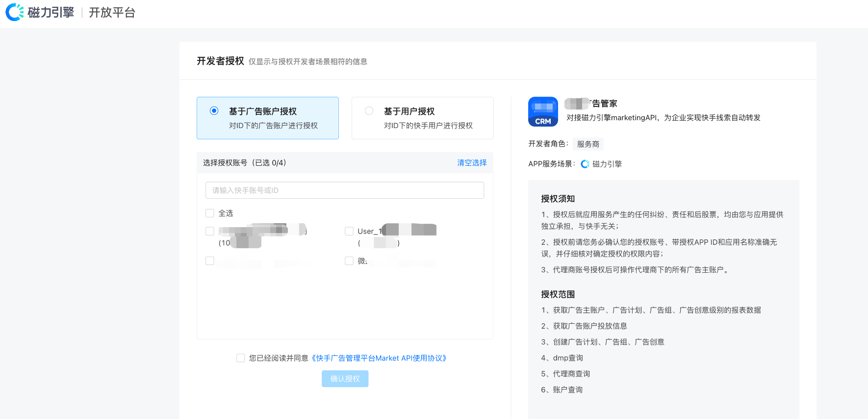
Task: Click the blue CRM app icon
Action: click(543, 111)
